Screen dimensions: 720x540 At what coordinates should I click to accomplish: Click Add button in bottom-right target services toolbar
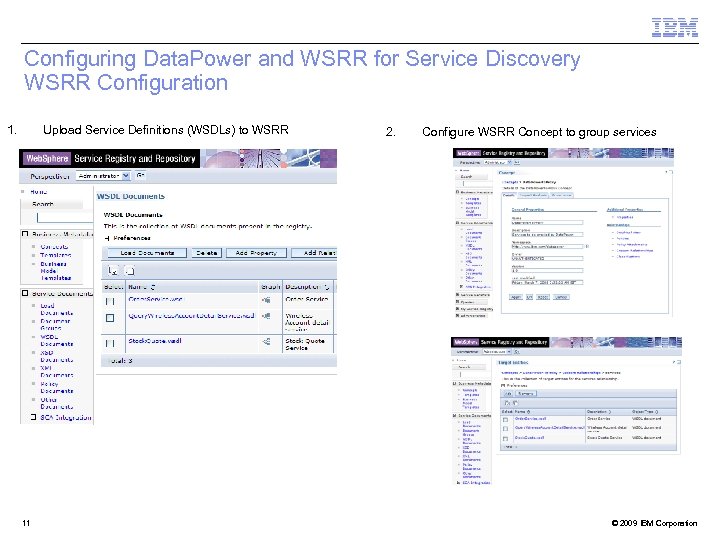509,394
